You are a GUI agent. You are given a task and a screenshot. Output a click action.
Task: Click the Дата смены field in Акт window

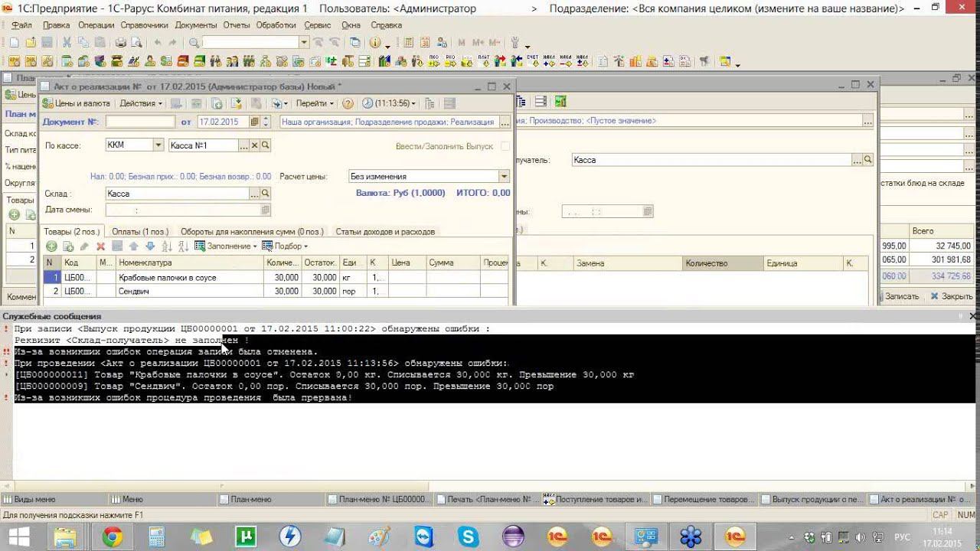(x=188, y=210)
